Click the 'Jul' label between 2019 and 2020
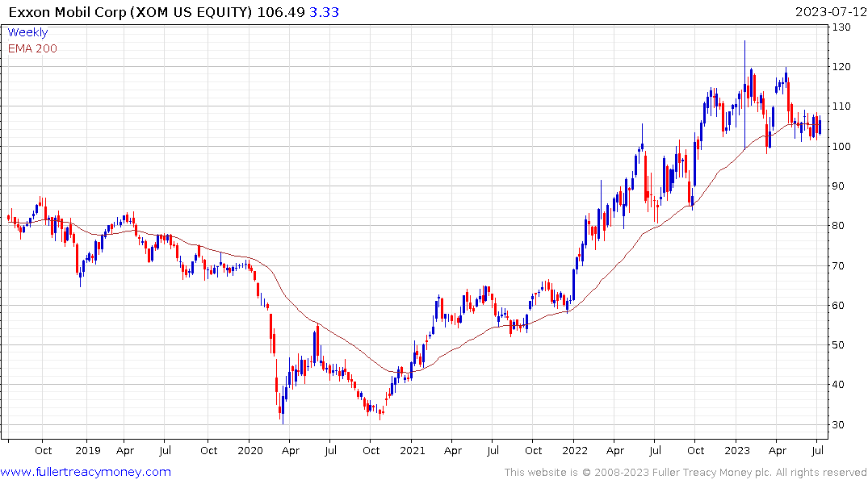 coord(165,451)
